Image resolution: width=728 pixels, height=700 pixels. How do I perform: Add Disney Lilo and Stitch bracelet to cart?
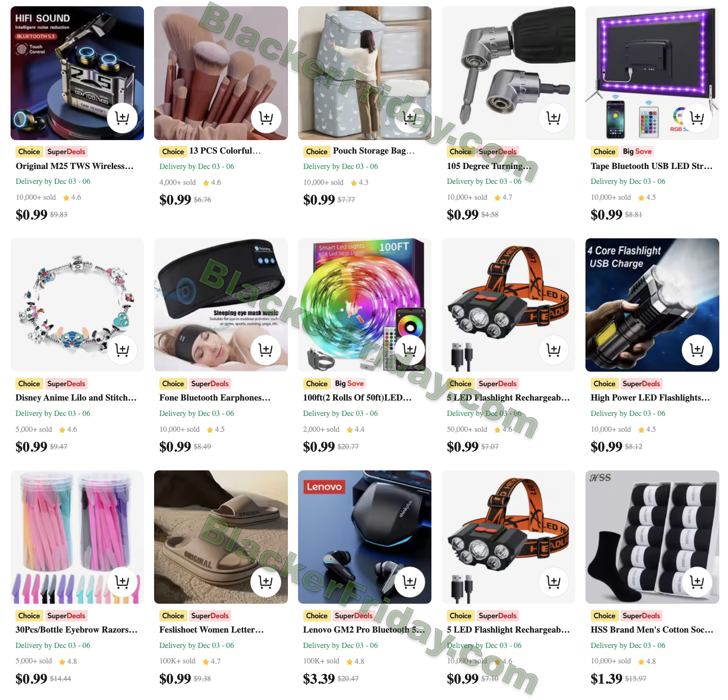[122, 350]
